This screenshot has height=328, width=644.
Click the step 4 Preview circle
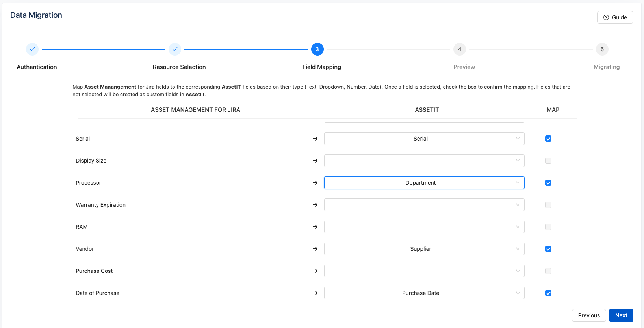click(460, 49)
